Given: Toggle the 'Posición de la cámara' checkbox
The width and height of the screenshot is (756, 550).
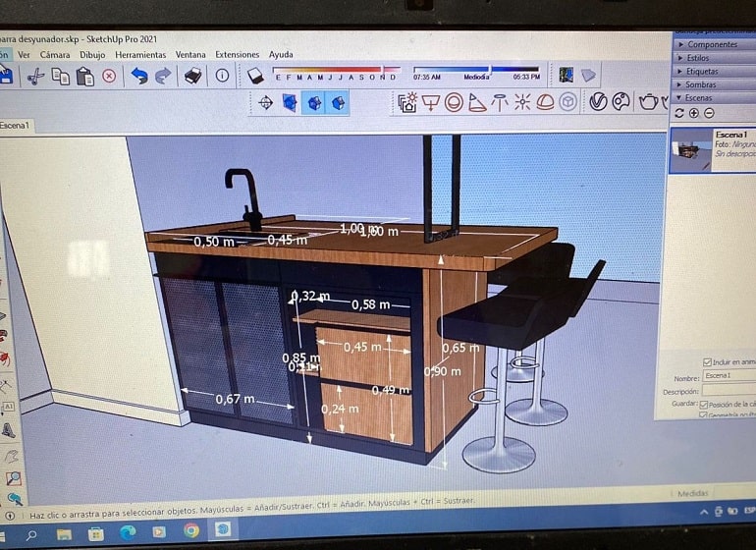Looking at the screenshot, I should (x=703, y=404).
